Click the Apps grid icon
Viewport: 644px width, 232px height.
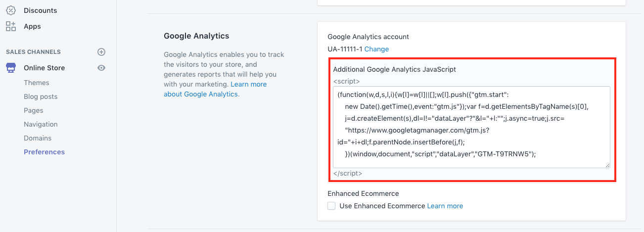(10, 26)
